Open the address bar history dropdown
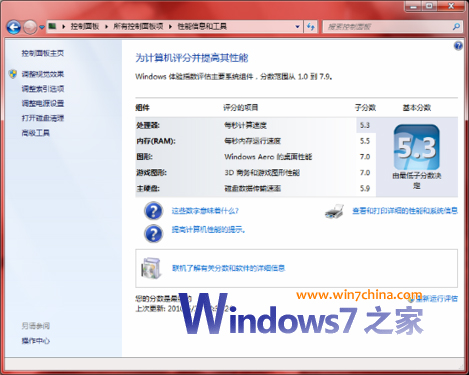469x375 pixels. coord(297,27)
